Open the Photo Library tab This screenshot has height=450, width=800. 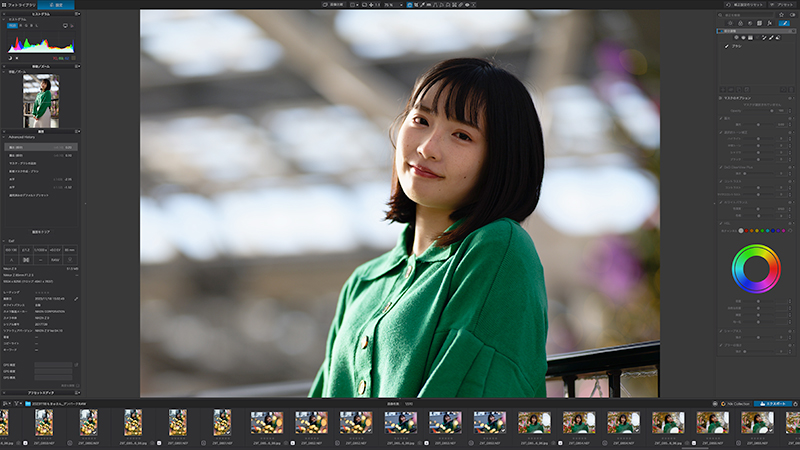pyautogui.click(x=19, y=5)
